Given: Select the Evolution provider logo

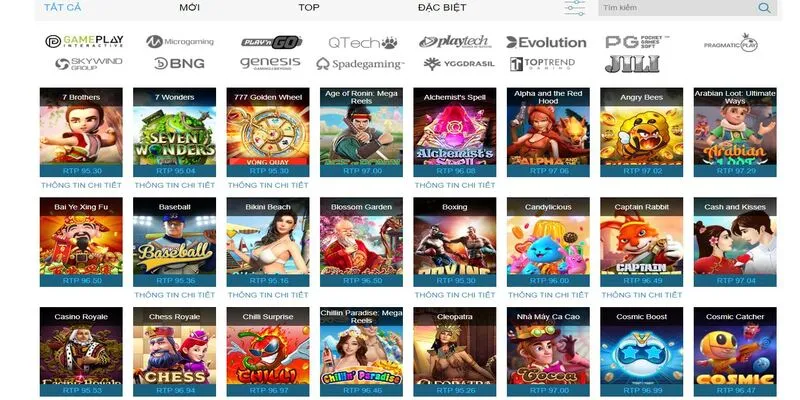Looking at the screenshot, I should (x=546, y=42).
